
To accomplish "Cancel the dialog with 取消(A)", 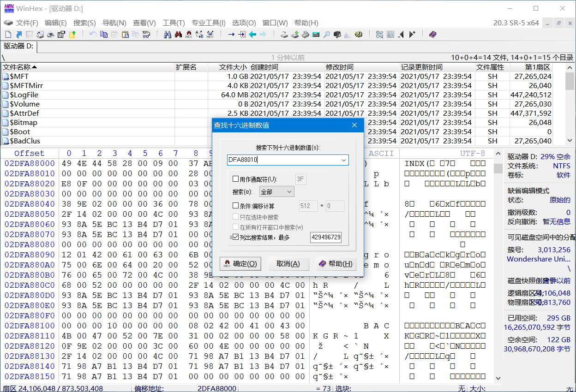I will (288, 264).
